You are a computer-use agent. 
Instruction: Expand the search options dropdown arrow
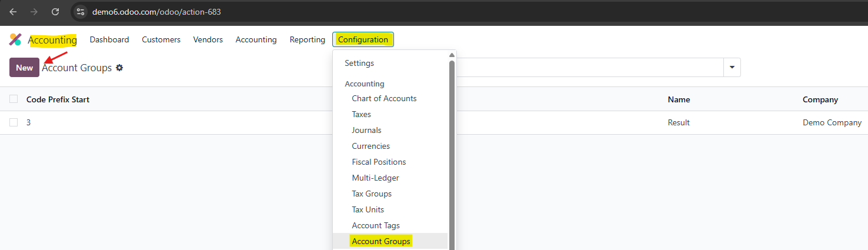(x=732, y=68)
